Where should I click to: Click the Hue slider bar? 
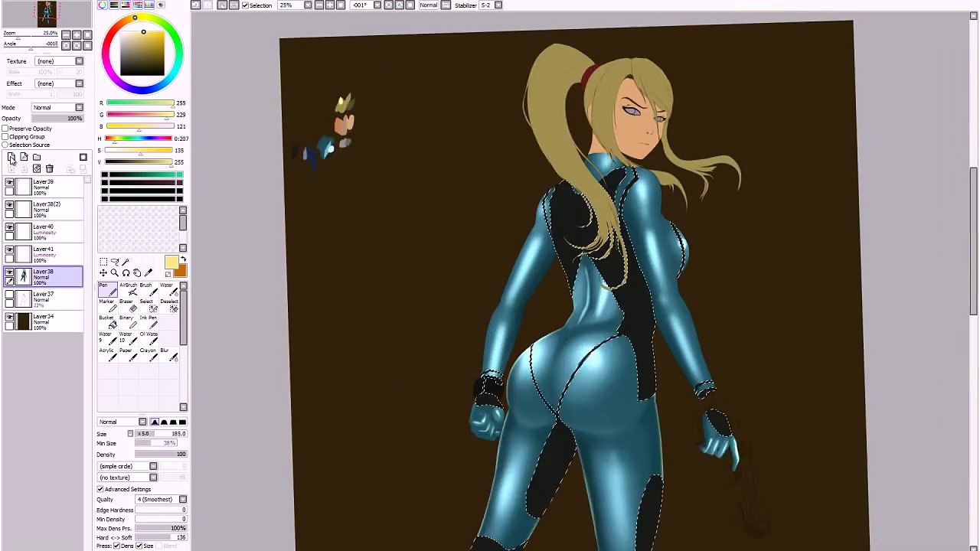point(139,139)
